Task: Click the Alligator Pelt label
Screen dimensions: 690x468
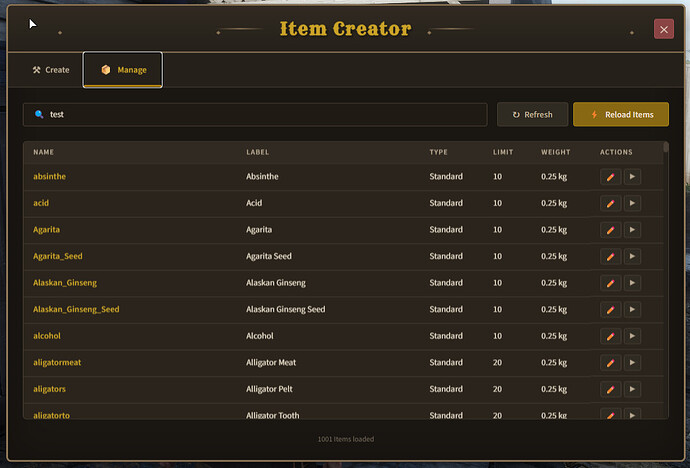Action: click(x=269, y=389)
